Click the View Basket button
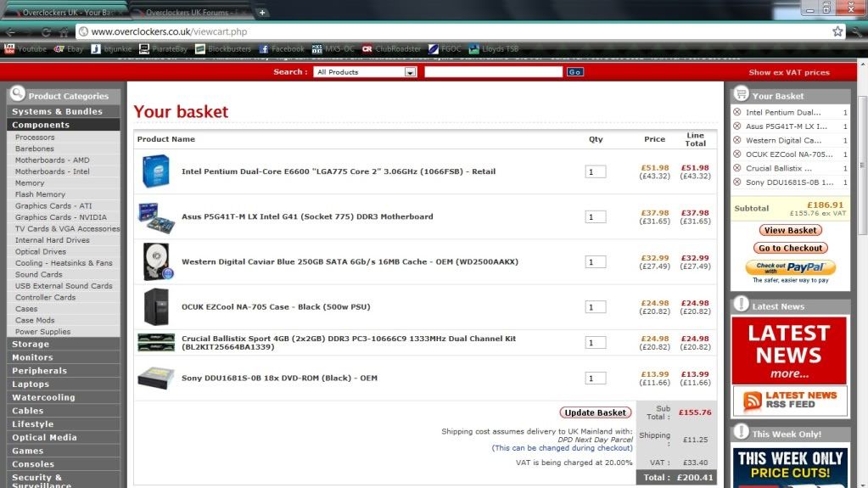The width and height of the screenshot is (868, 488). click(x=790, y=230)
